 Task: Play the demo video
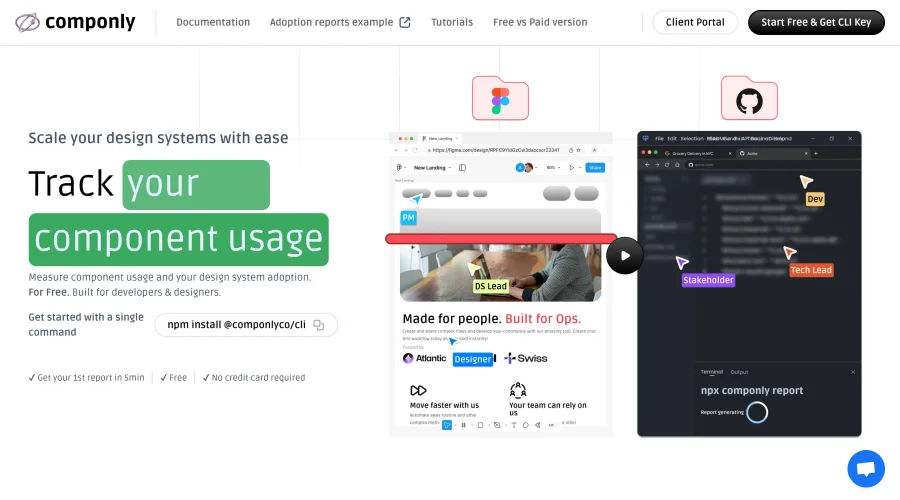point(624,255)
